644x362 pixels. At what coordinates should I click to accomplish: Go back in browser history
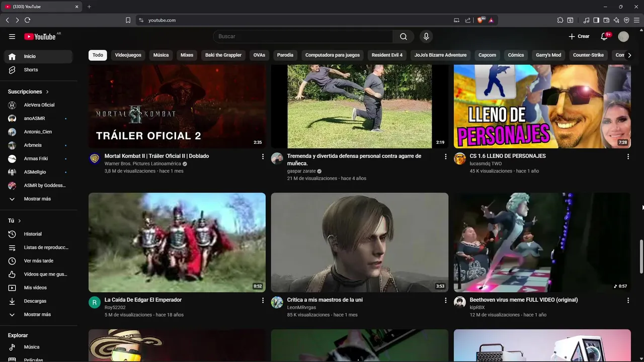tap(7, 20)
